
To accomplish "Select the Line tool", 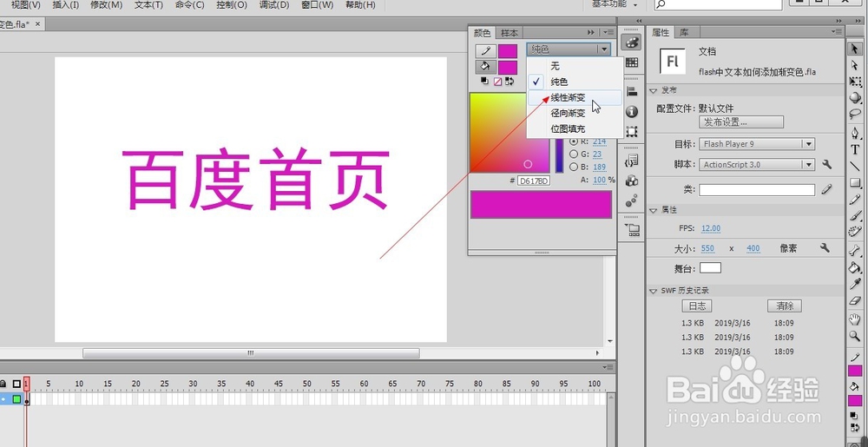I will (855, 166).
